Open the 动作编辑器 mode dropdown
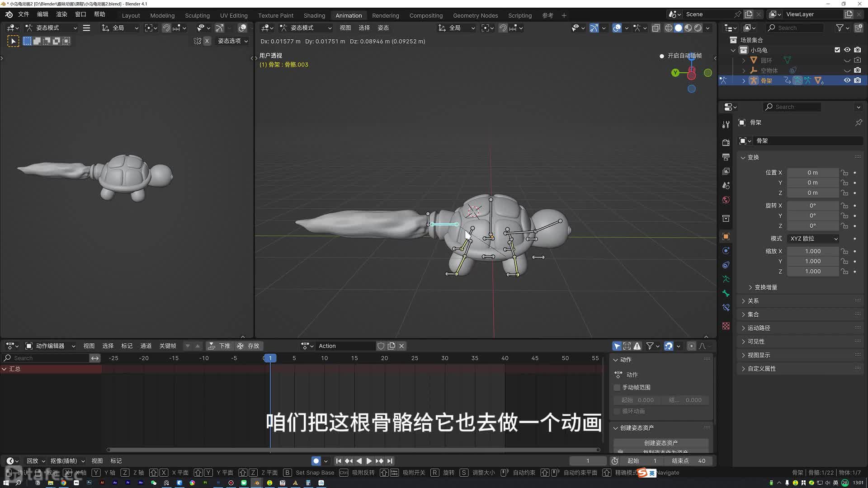 click(51, 346)
